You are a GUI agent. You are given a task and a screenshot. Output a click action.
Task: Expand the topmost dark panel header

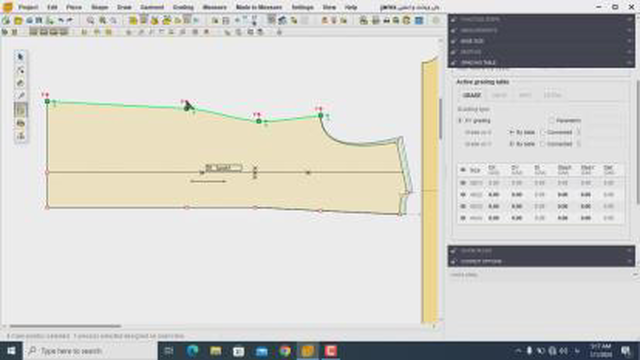[x=541, y=19]
